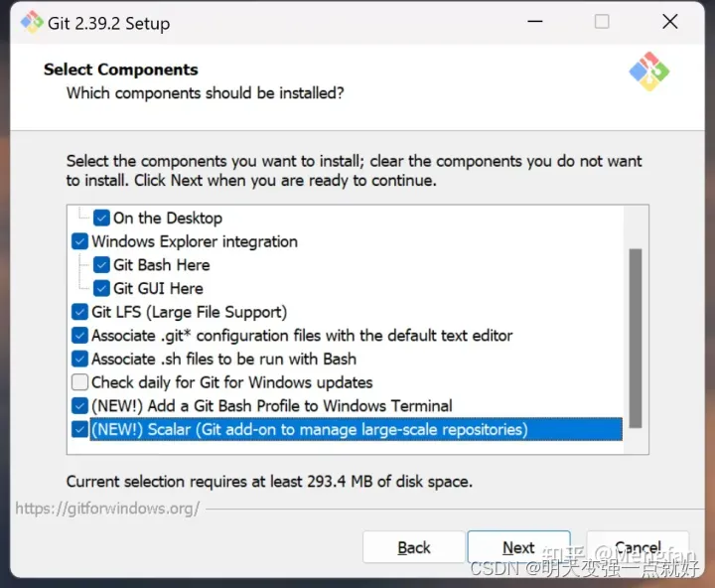Click the Git logo in title bar
This screenshot has height=588, width=715.
tap(32, 22)
